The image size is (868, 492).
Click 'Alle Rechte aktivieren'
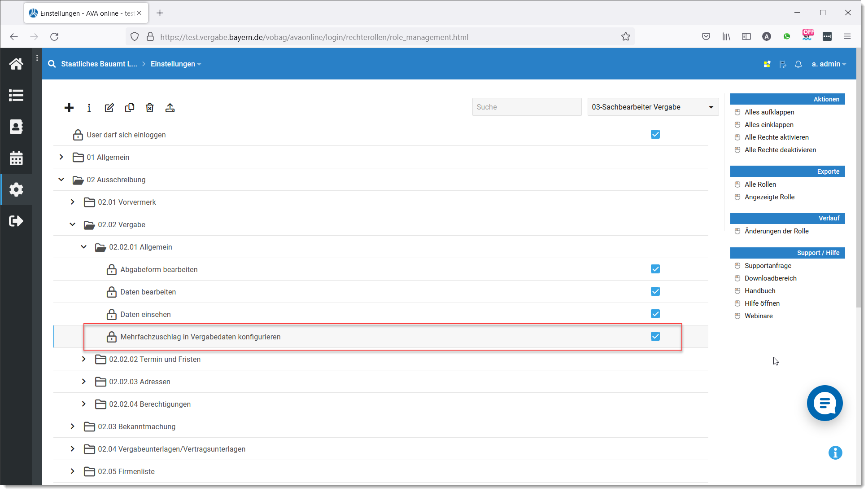776,137
